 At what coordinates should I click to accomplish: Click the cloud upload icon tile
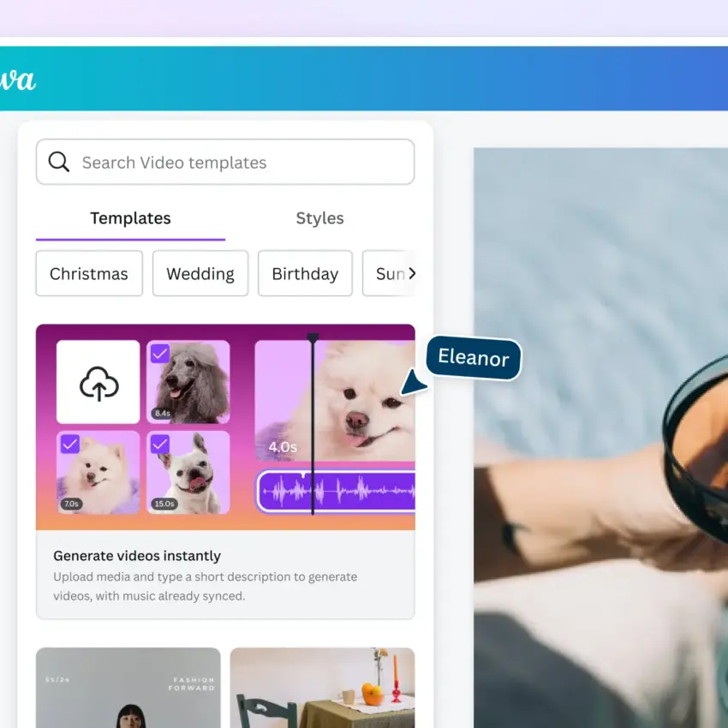98,382
